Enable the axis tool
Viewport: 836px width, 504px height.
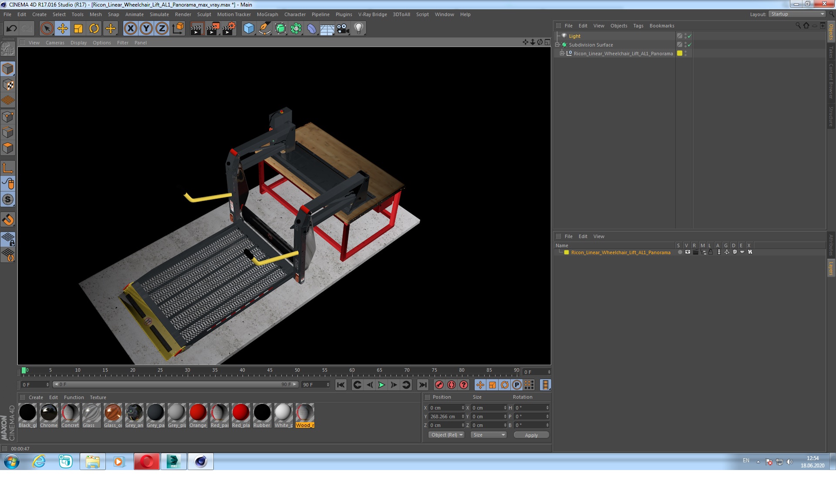(8, 168)
